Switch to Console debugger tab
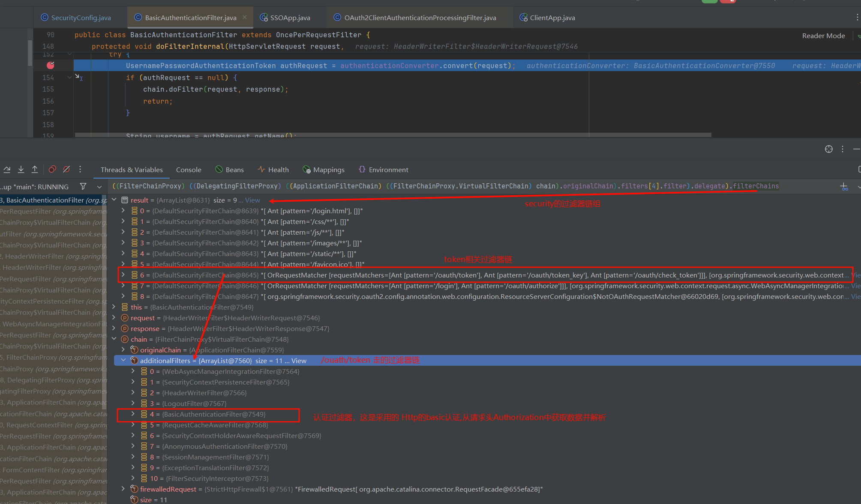861x504 pixels. click(x=189, y=170)
